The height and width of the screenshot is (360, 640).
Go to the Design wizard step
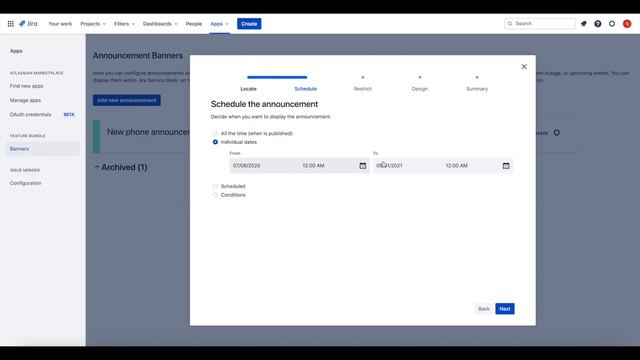pyautogui.click(x=420, y=89)
